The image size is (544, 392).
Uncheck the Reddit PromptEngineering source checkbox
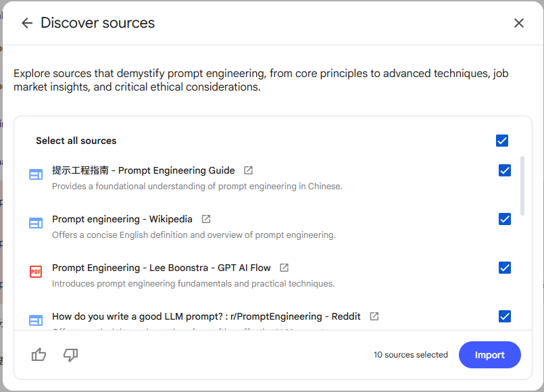click(x=505, y=316)
